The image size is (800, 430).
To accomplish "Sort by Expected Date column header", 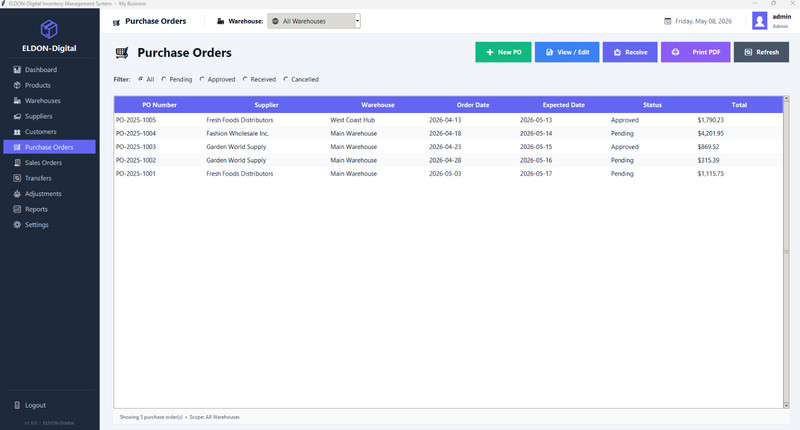I will (564, 105).
